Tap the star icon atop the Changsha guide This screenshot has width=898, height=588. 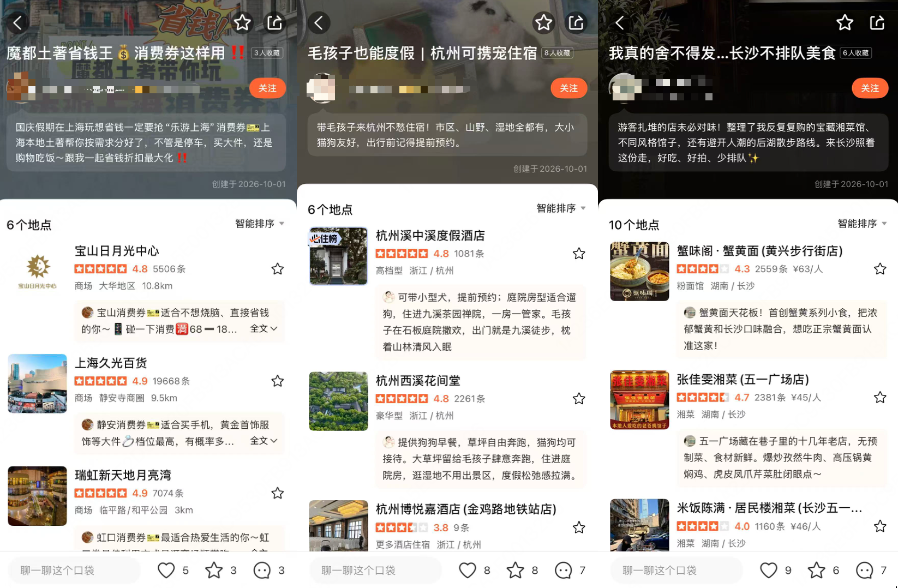pos(845,23)
